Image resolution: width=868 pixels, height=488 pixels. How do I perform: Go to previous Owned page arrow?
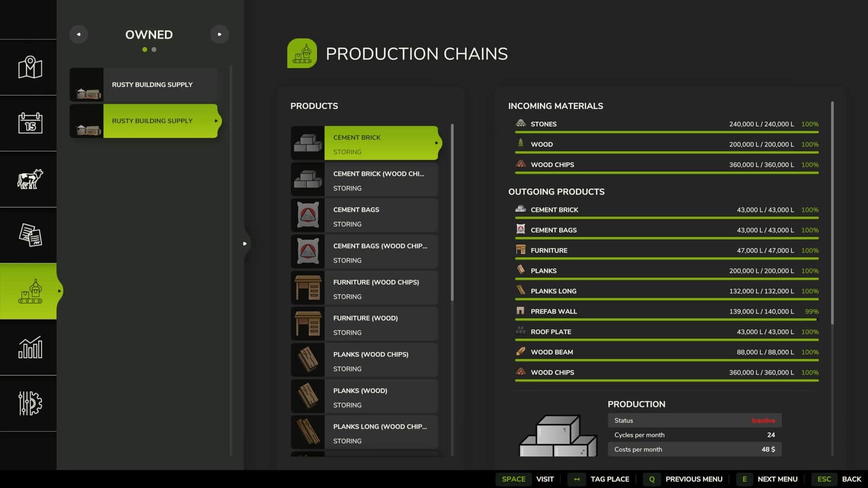tap(79, 34)
